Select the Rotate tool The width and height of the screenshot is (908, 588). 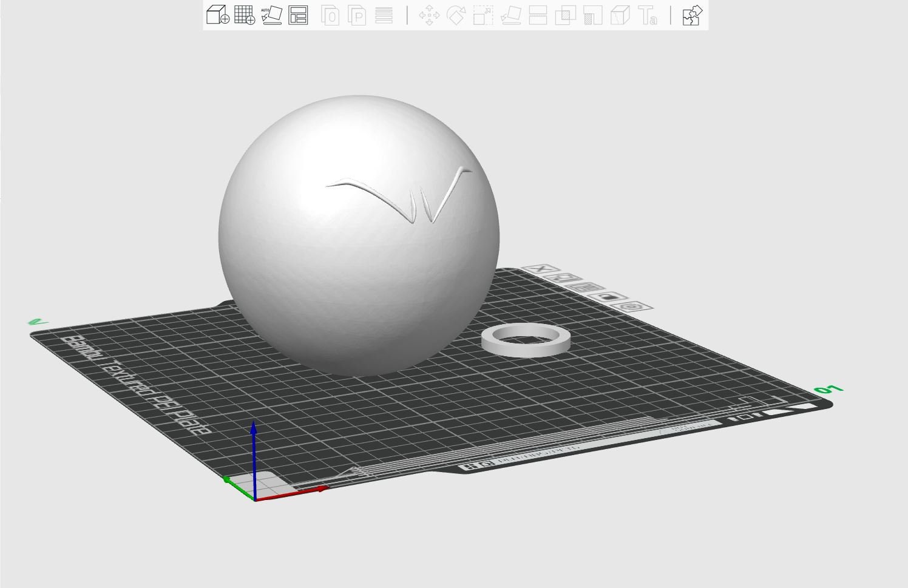pyautogui.click(x=457, y=16)
